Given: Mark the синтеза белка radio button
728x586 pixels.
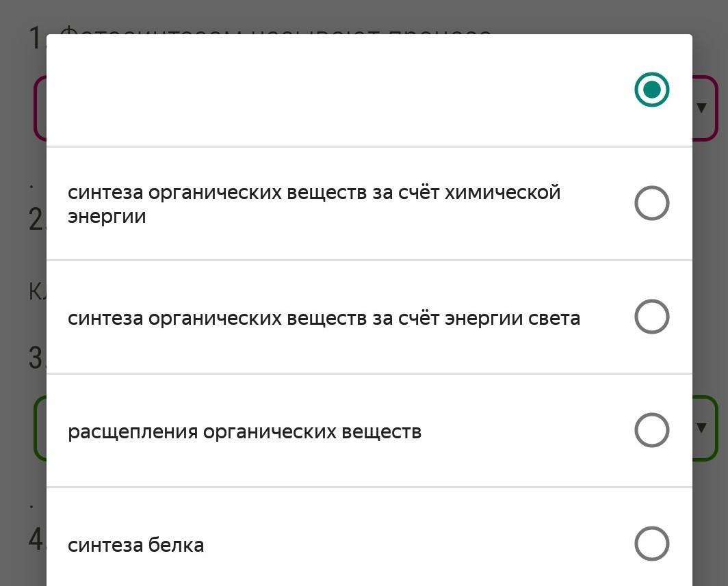Looking at the screenshot, I should click(x=651, y=544).
